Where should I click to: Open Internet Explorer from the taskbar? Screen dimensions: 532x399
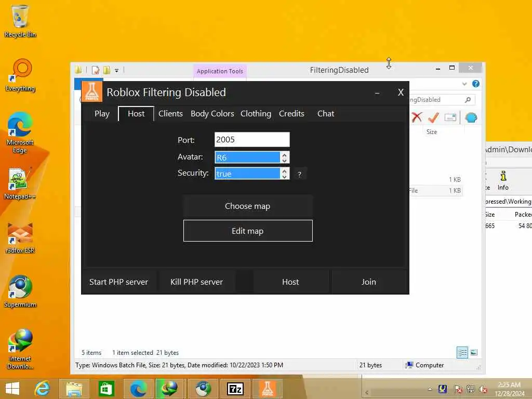[x=42, y=389]
